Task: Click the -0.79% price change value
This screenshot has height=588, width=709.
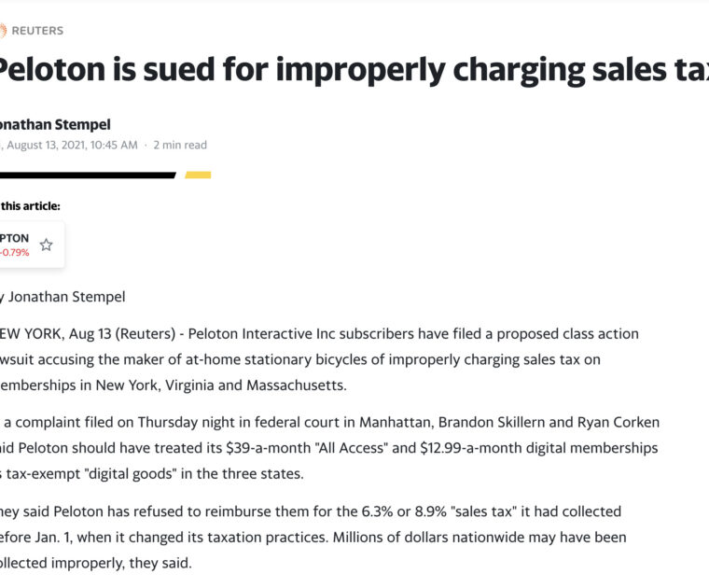Action: pos(15,252)
